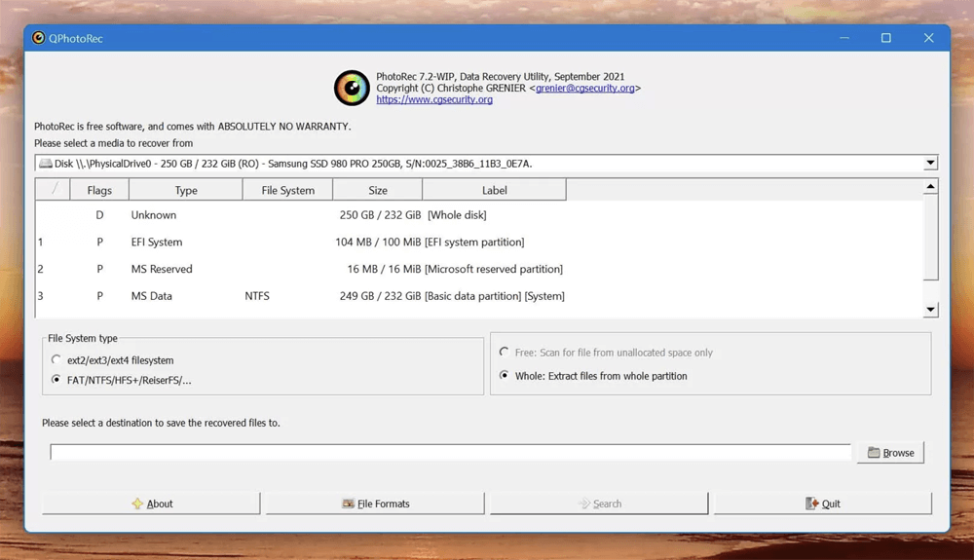Choose Whole: extract files from whole partition
Screen dimensions: 974x560
click(504, 375)
